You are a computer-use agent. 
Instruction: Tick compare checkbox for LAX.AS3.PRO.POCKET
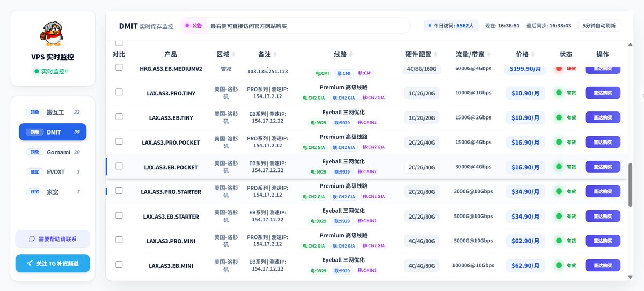tap(119, 141)
